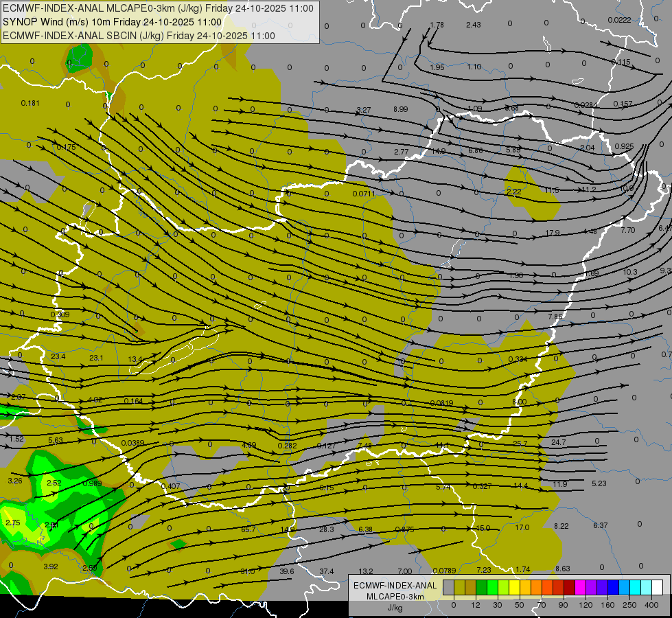672x618 pixels.
Task: Click the map value '13.2'
Action: [366, 571]
